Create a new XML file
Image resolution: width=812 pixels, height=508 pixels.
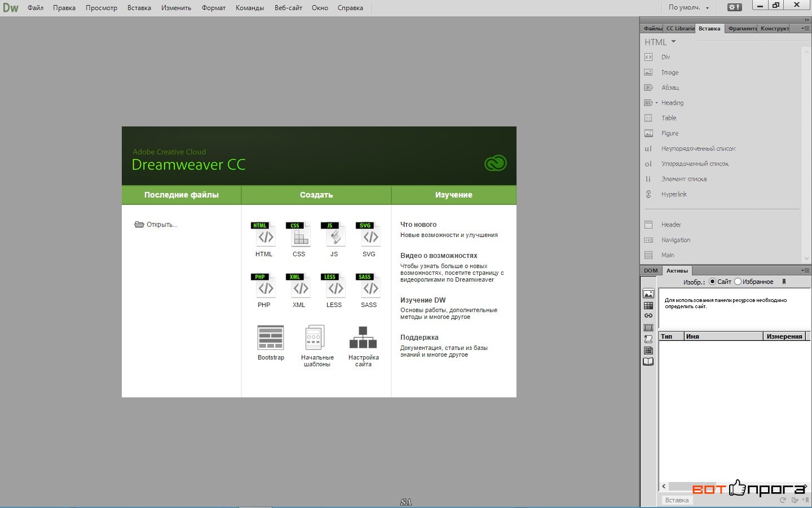coord(299,290)
